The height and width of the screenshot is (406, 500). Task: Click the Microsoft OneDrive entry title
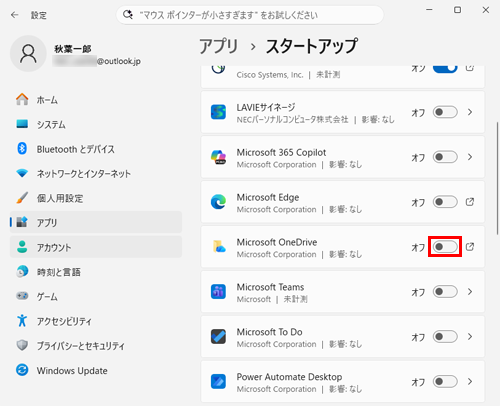(x=277, y=242)
